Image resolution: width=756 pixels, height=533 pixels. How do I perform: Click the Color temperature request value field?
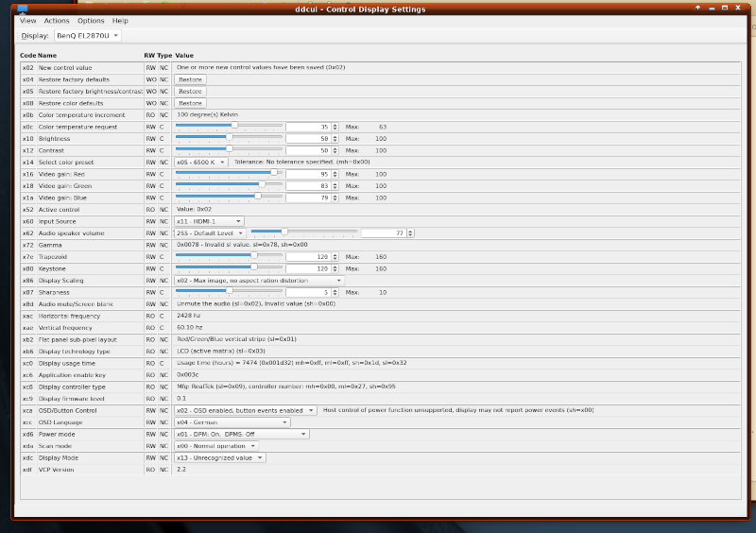(309, 127)
